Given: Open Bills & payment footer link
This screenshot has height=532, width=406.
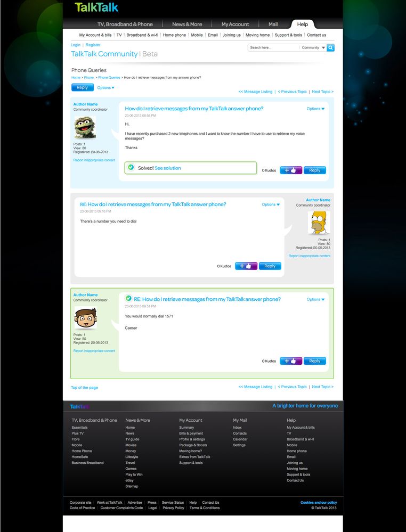Looking at the screenshot, I should [x=191, y=433].
